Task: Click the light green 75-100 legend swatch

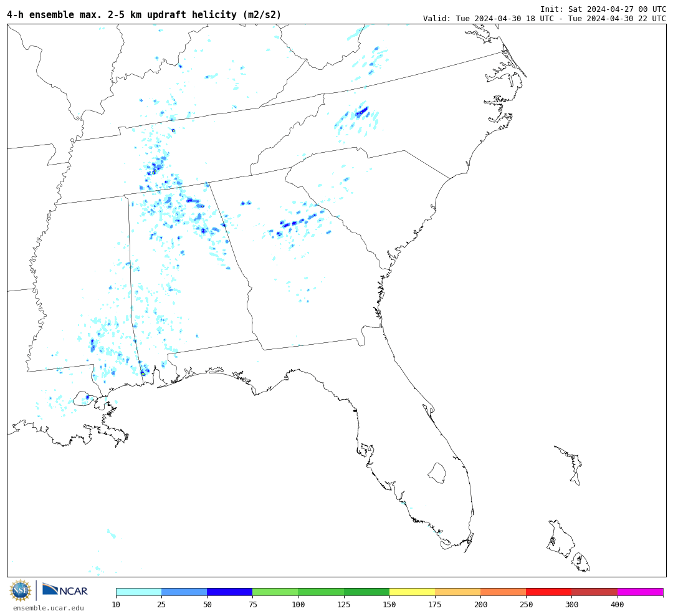Action: 275,592
